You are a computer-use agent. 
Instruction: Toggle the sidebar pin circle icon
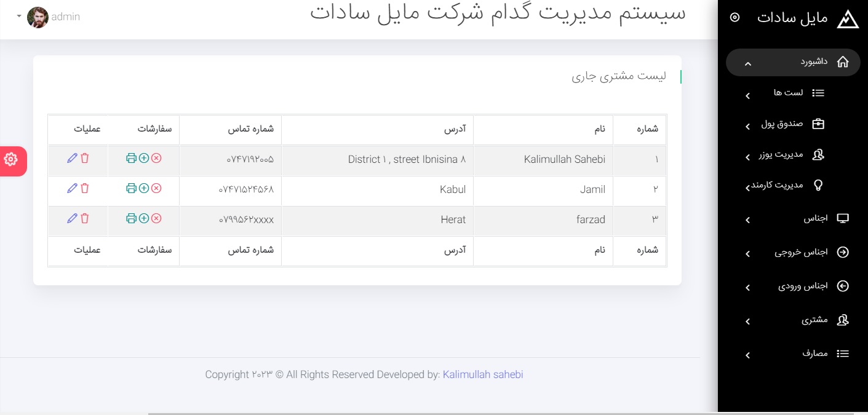point(735,17)
